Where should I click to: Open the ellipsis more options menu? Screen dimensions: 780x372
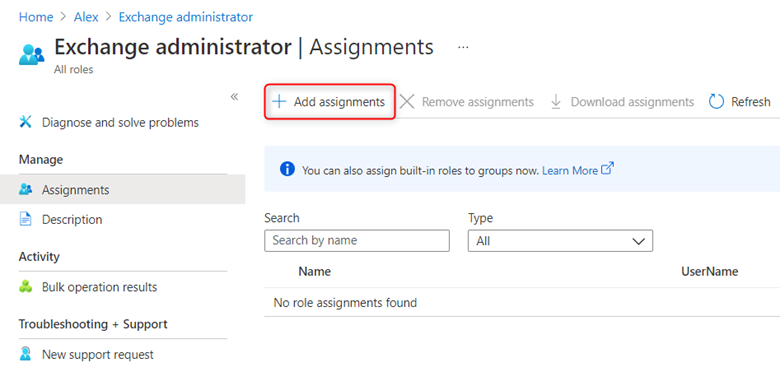[x=463, y=47]
